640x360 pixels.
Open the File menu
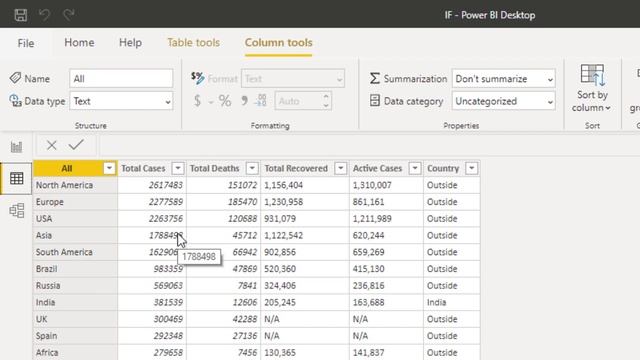[x=26, y=43]
